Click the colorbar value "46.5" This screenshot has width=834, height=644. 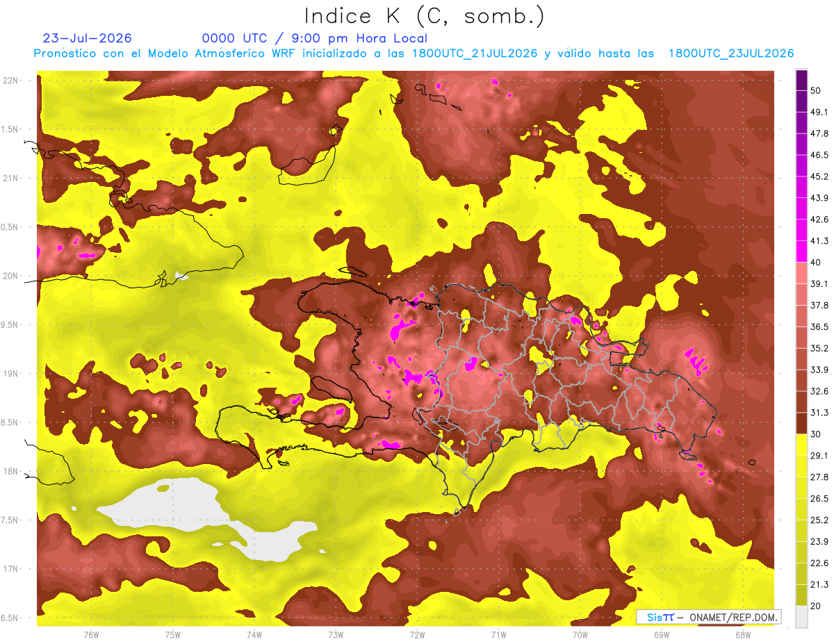[x=819, y=154]
